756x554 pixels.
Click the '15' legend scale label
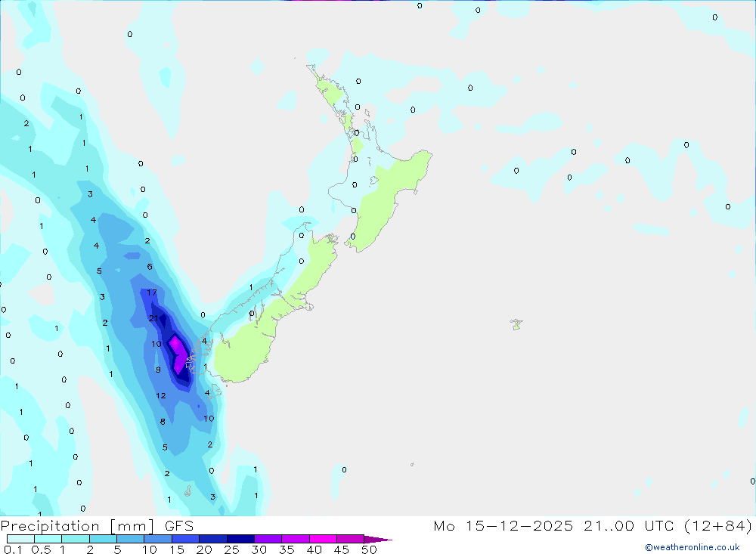(177, 549)
